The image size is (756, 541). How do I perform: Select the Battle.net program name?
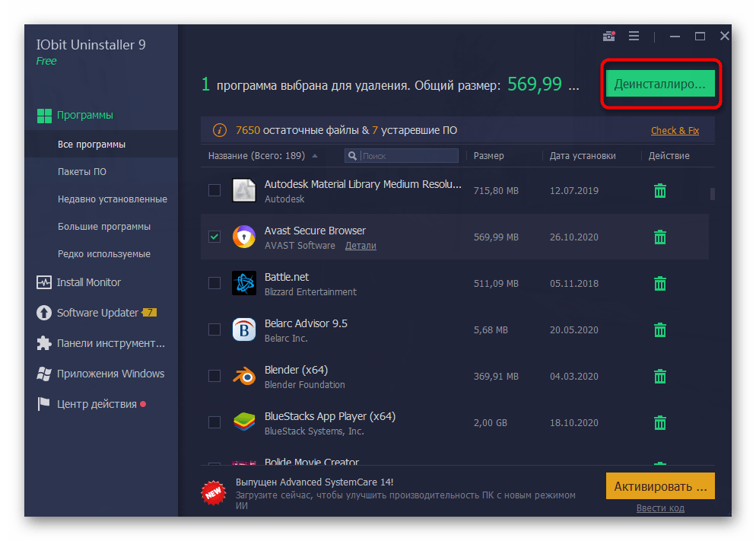[x=287, y=277]
